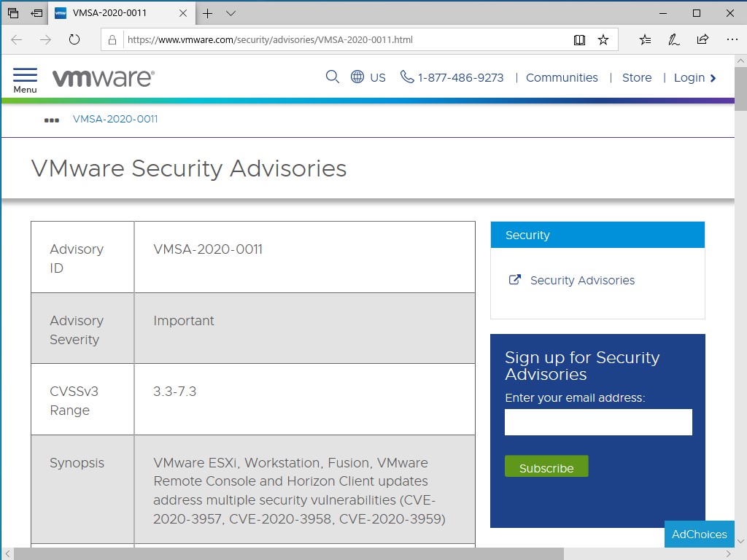The width and height of the screenshot is (747, 560).
Task: Add page to favorites star
Action: (x=603, y=40)
